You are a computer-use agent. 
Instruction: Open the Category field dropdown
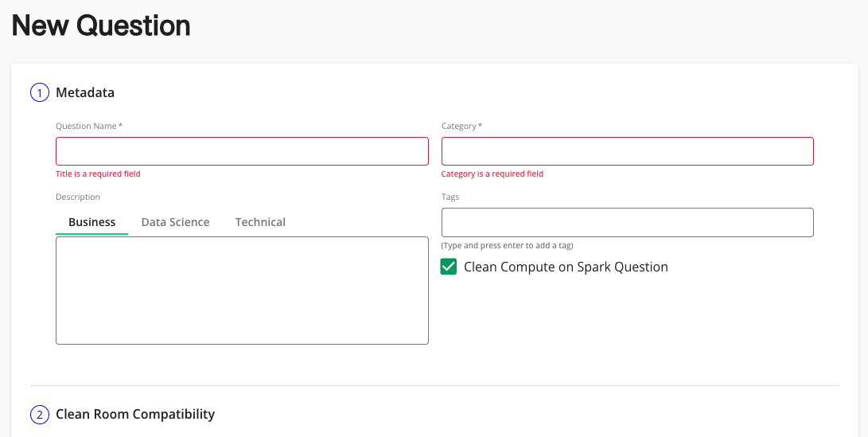(x=627, y=151)
